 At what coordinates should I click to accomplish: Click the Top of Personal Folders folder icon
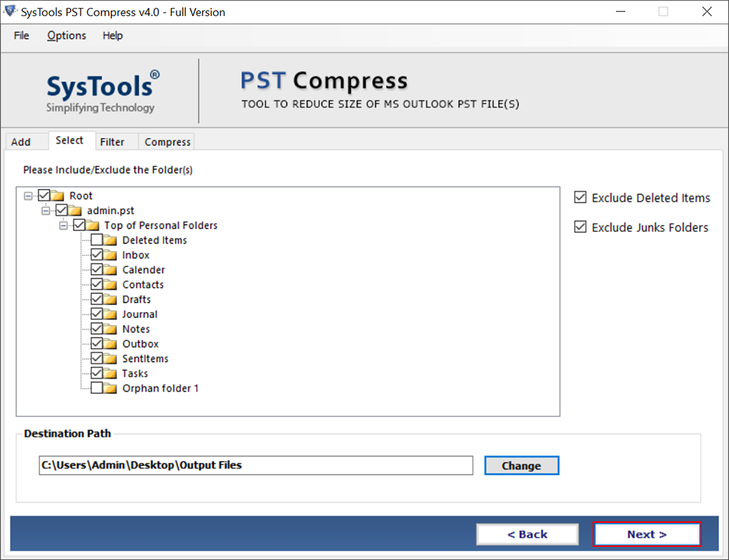point(93,225)
